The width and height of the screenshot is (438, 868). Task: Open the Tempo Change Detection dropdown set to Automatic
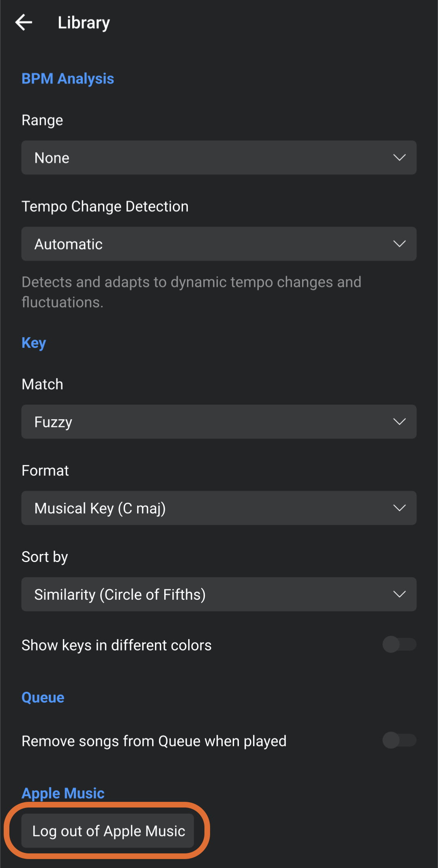[x=219, y=244]
